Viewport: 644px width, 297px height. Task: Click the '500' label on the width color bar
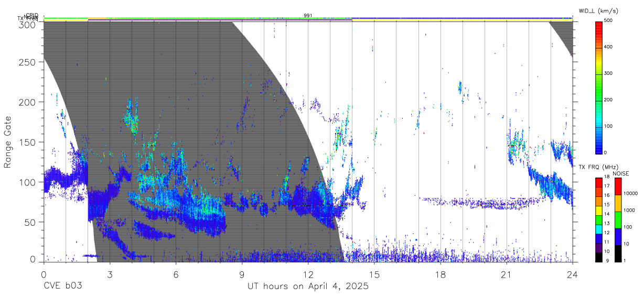click(609, 20)
